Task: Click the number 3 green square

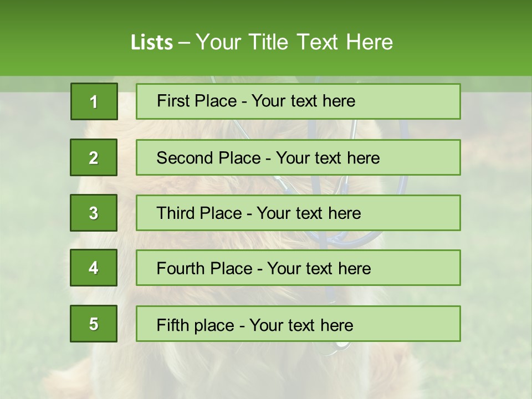Action: click(94, 213)
